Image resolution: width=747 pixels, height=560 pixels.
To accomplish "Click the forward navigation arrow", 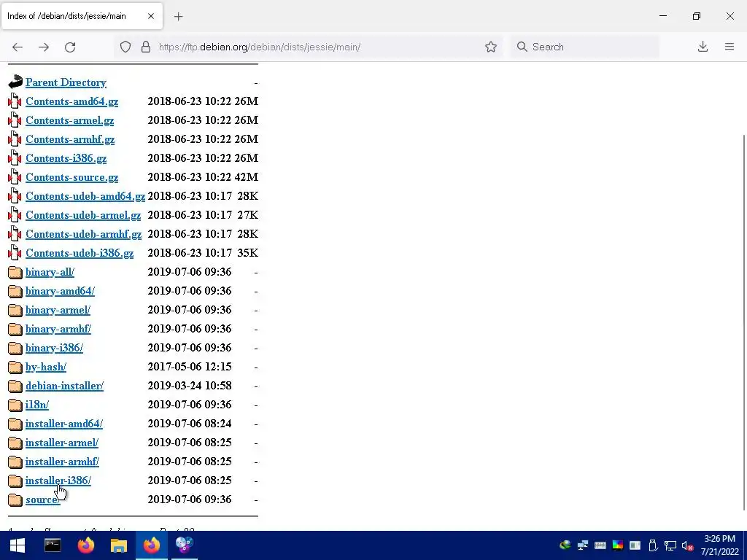I will [44, 47].
